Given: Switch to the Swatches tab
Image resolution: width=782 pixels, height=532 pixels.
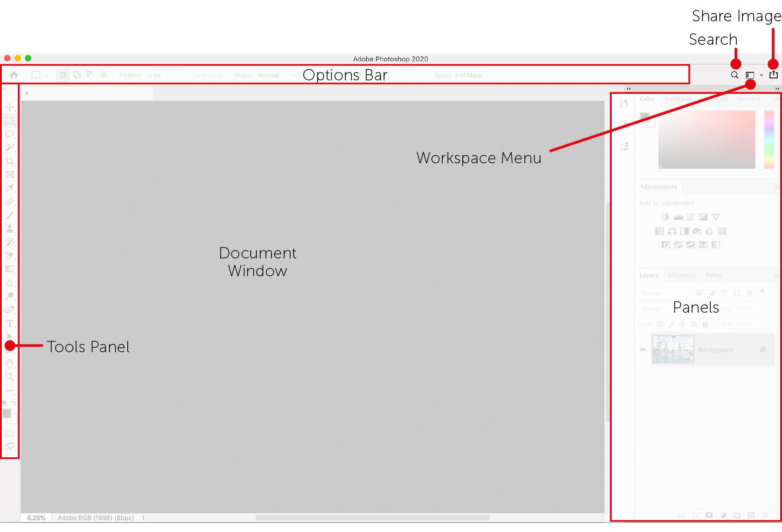Looking at the screenshot, I should [x=678, y=99].
